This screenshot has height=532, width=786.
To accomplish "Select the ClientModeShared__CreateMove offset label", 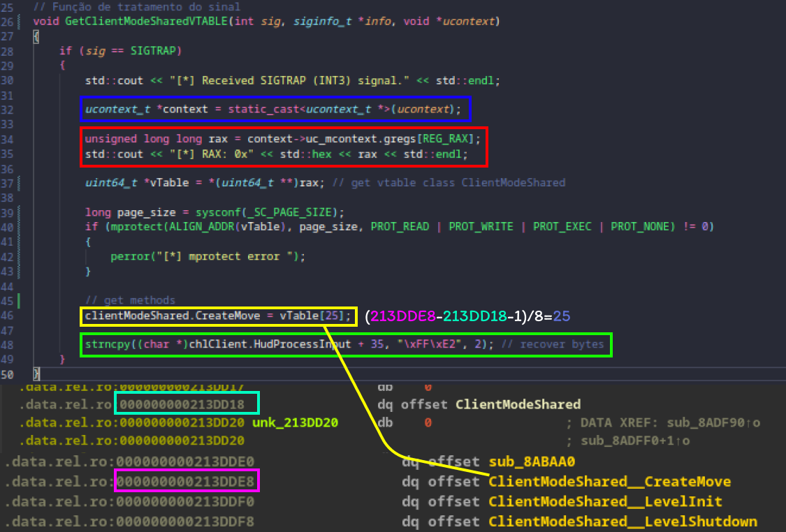I will [x=609, y=482].
